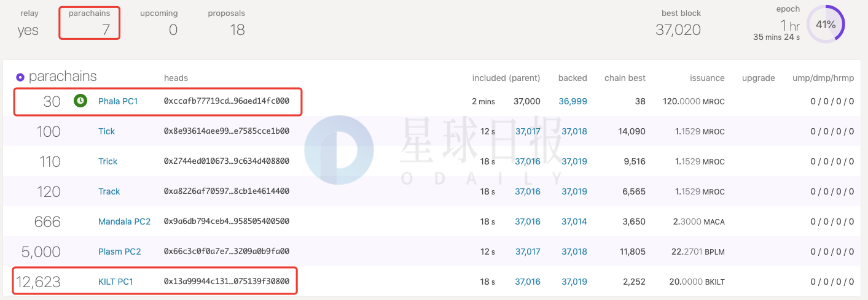The image size is (868, 300).
Task: Click the KILT PC1 head hash 0x13a99944c131
Action: point(226,282)
